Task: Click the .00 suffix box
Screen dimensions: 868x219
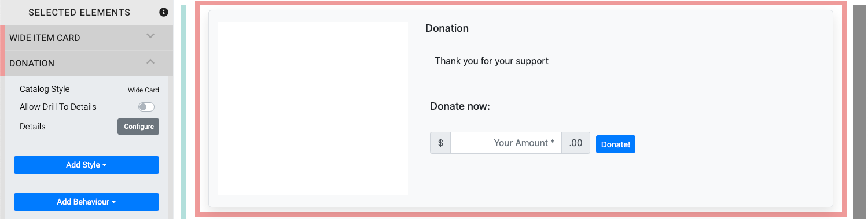Action: pos(576,143)
